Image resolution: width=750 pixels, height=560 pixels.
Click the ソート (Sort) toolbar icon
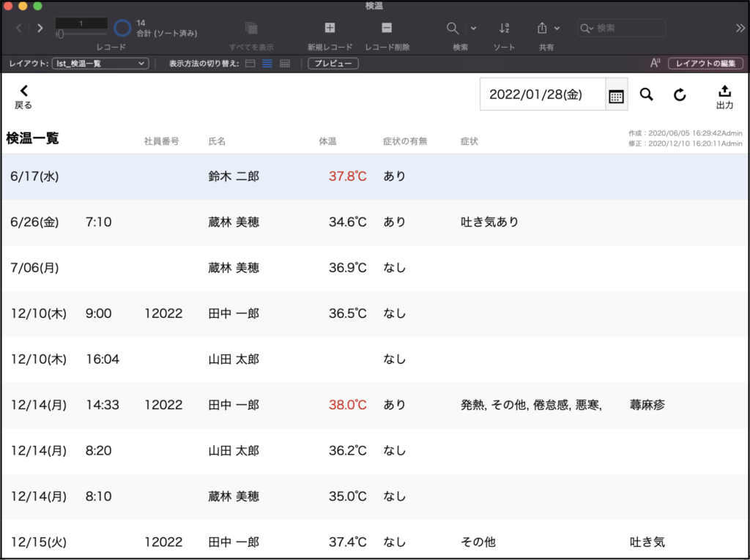click(x=504, y=28)
